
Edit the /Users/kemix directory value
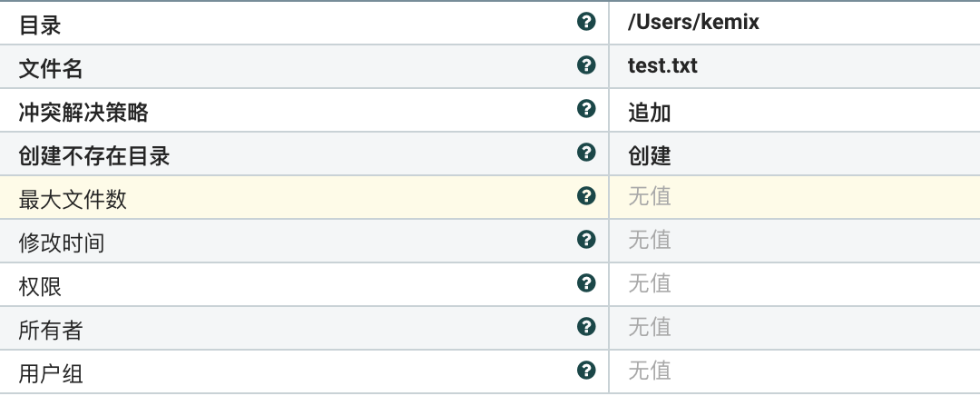(x=693, y=23)
